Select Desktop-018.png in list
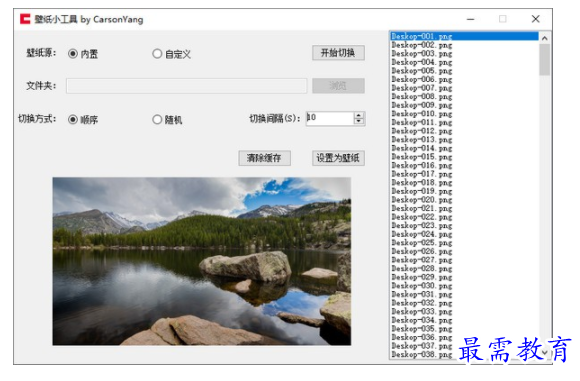Screen dimensions: 580x381 pos(422,182)
